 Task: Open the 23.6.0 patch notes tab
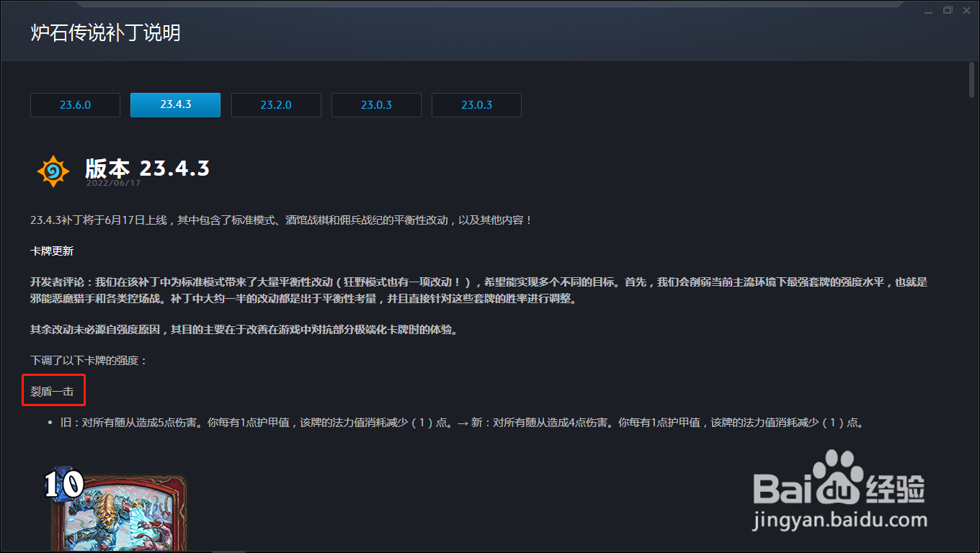75,105
